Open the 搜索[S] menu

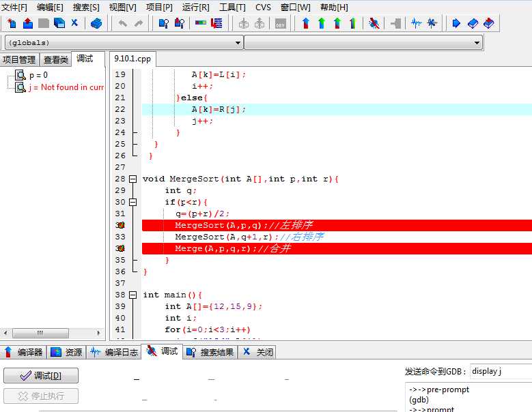coord(86,7)
